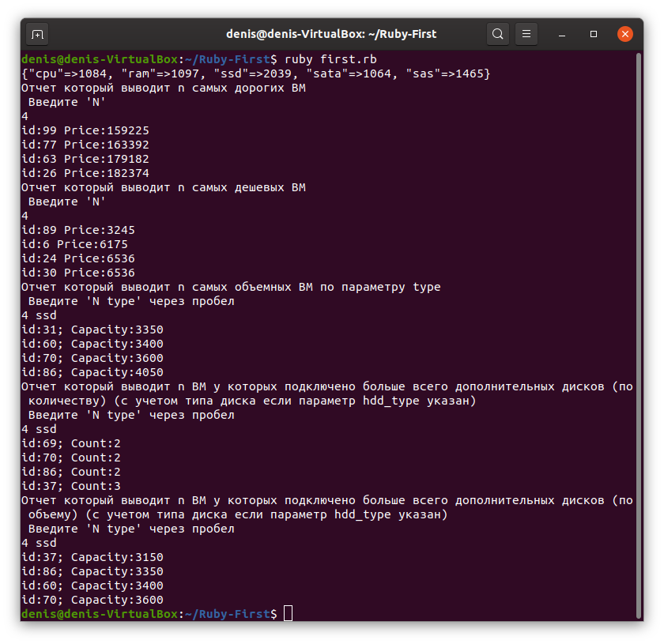This screenshot has height=644, width=664.
Task: Click line 'id:24 Price:6536'
Action: 78,258
